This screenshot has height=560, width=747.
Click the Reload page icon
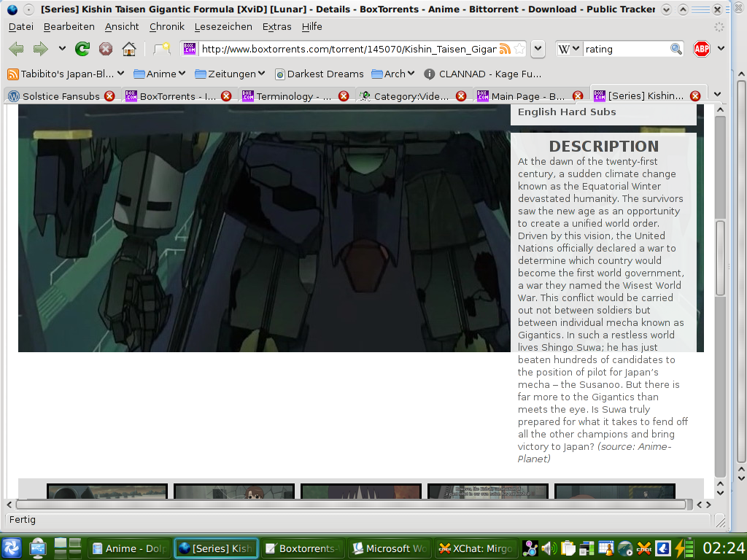tap(82, 49)
